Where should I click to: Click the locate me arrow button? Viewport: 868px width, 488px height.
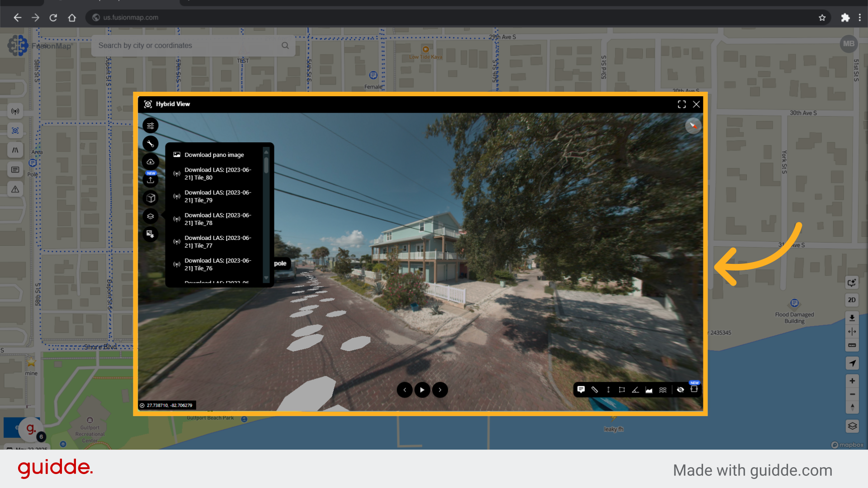pos(852,363)
